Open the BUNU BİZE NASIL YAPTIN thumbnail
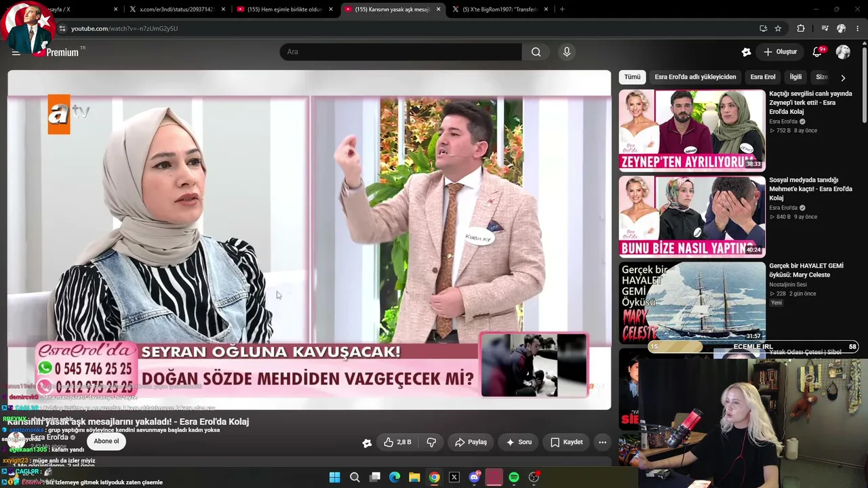868x488 pixels. tap(692, 216)
